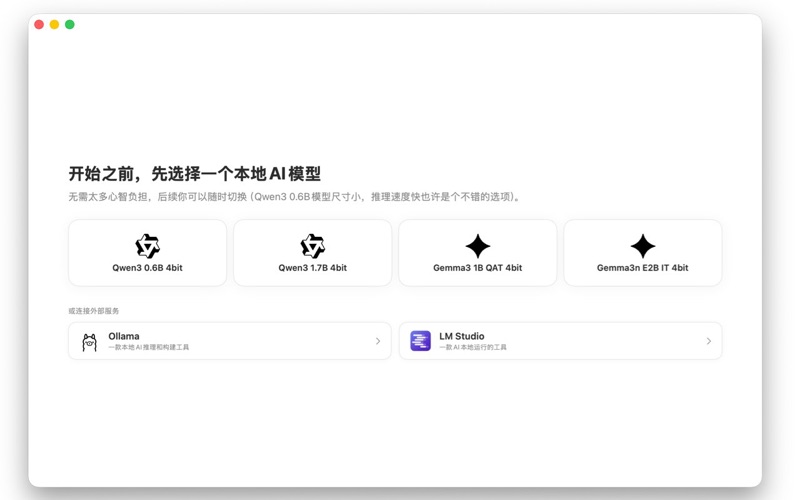
Task: Click the heading 开始之前，先选择一个本地 AI 模型
Action: tap(194, 173)
